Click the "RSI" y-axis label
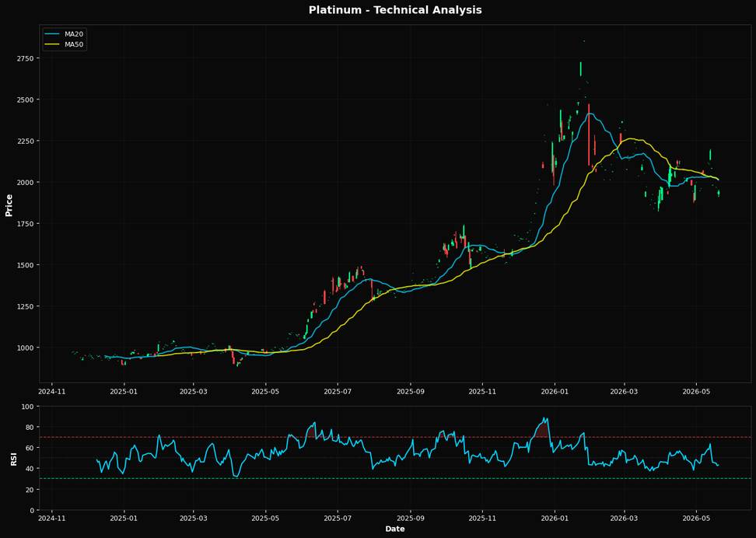Viewport: 756px width, 538px height. 13,459
